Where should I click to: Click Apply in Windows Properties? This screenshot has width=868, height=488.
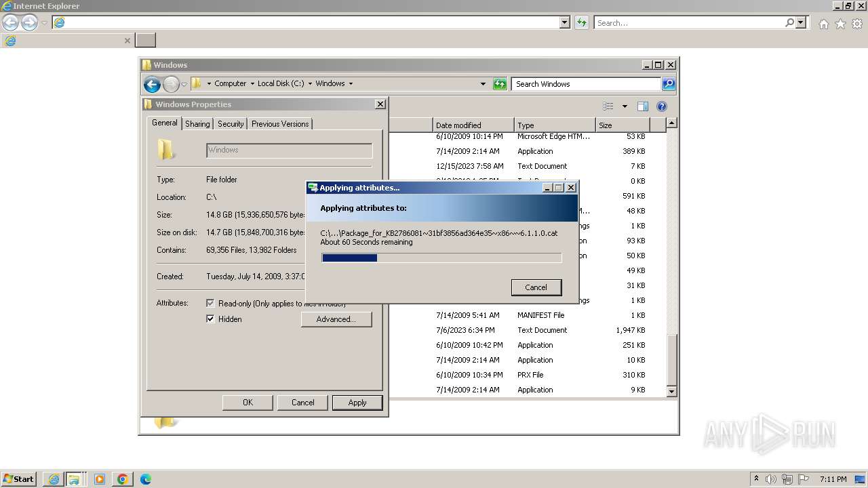click(357, 403)
